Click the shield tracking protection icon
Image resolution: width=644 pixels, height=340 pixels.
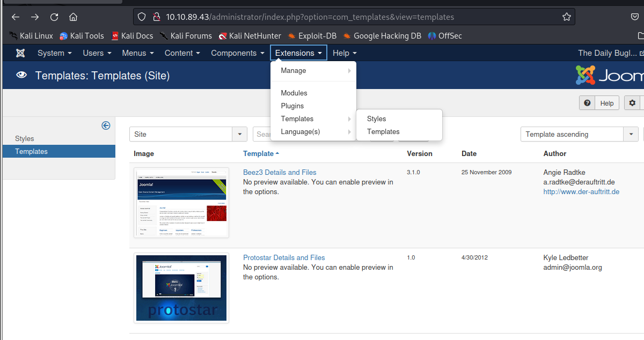(142, 17)
